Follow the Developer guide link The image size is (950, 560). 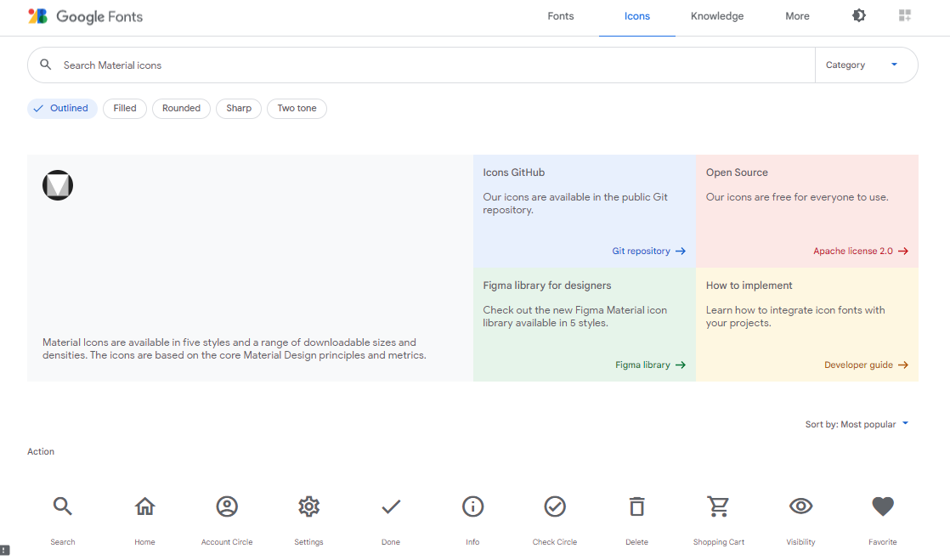pyautogui.click(x=866, y=365)
